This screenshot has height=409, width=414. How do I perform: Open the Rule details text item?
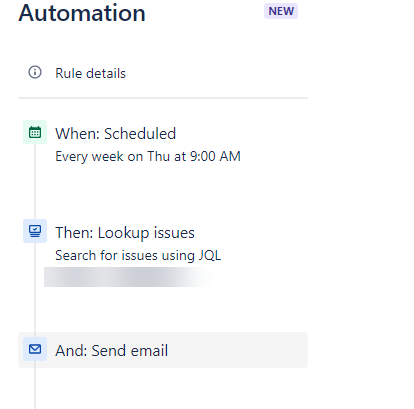click(90, 73)
